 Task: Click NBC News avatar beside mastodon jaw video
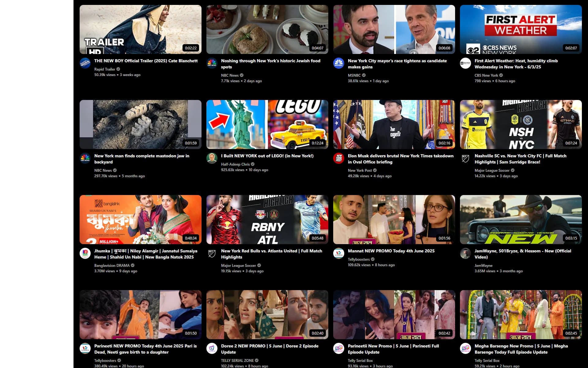tap(85, 158)
